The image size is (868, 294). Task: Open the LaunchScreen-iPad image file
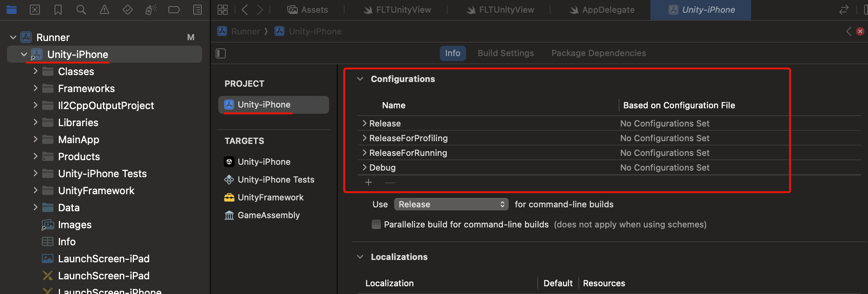[104, 259]
